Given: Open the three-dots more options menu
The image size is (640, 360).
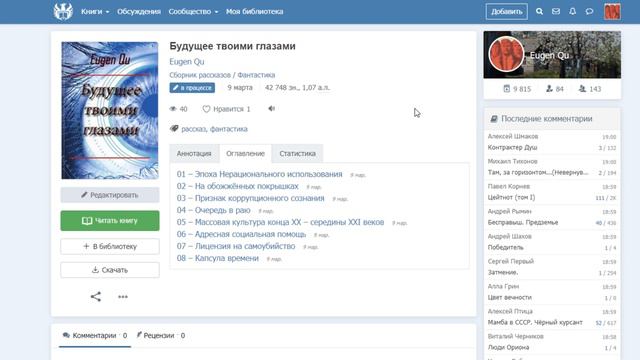Looking at the screenshot, I should pos(123,297).
